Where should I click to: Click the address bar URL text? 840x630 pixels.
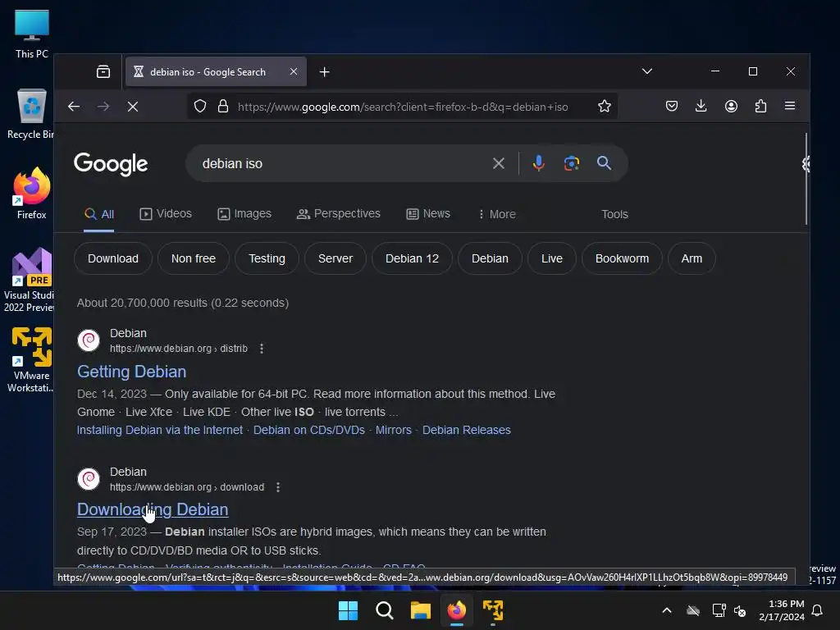coord(403,107)
